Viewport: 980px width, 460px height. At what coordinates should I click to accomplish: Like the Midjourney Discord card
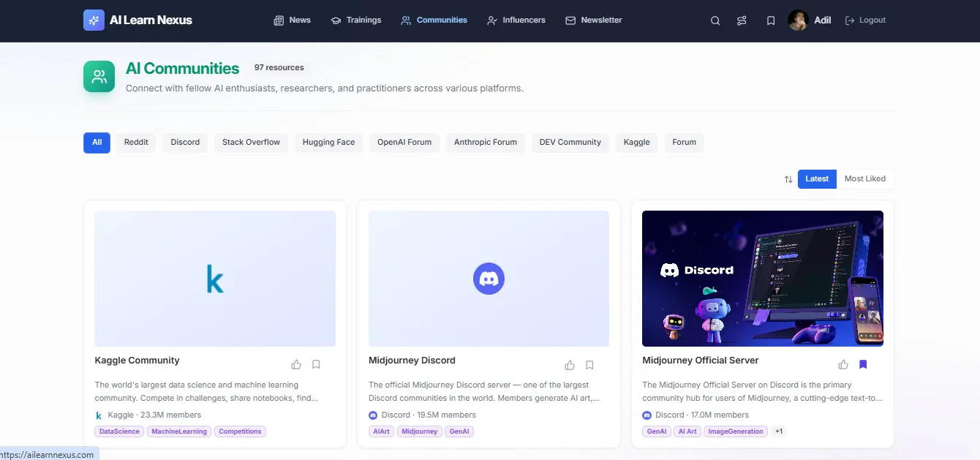(570, 365)
